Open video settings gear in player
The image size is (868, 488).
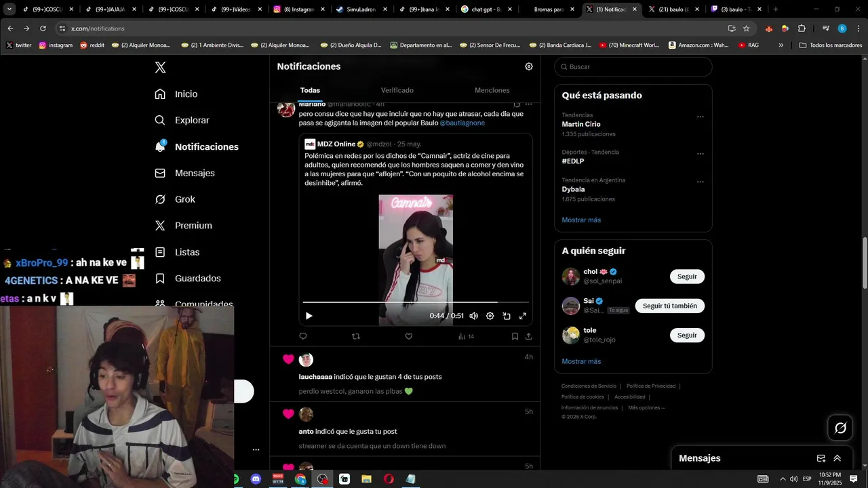tap(490, 316)
